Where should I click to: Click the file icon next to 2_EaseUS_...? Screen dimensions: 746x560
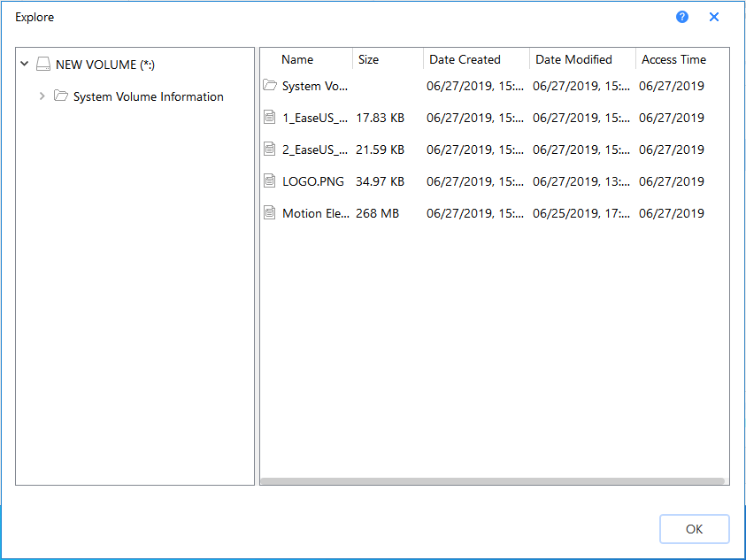(x=269, y=148)
